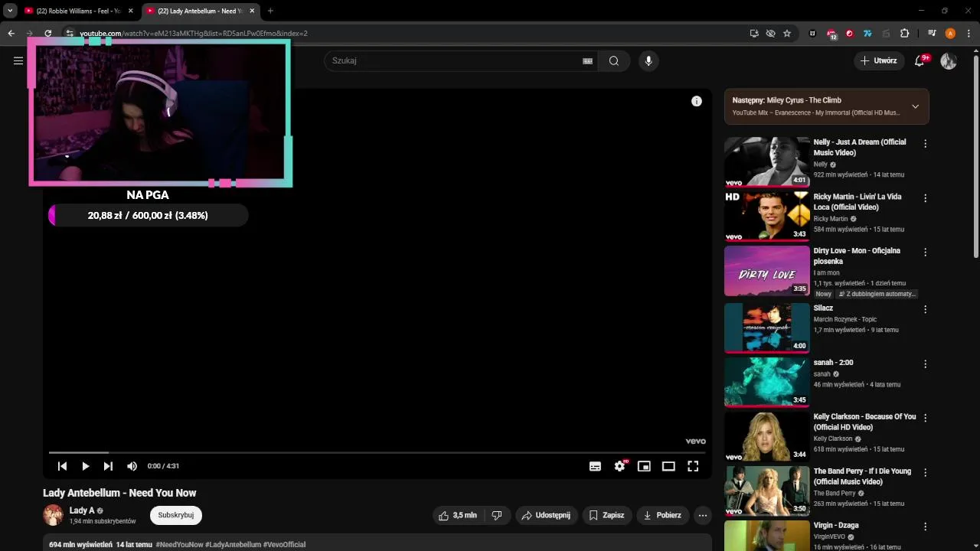This screenshot has height=551, width=980.
Task: Download video with Pobierz button
Action: tap(662, 515)
